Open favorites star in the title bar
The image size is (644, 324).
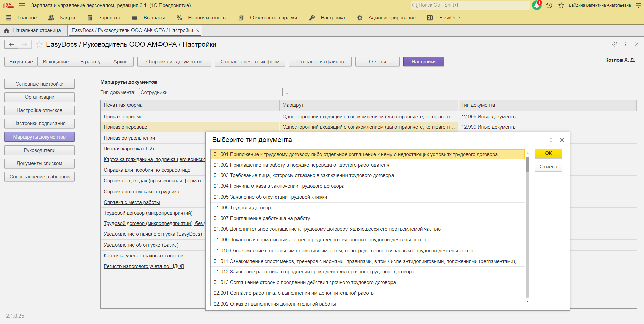561,5
